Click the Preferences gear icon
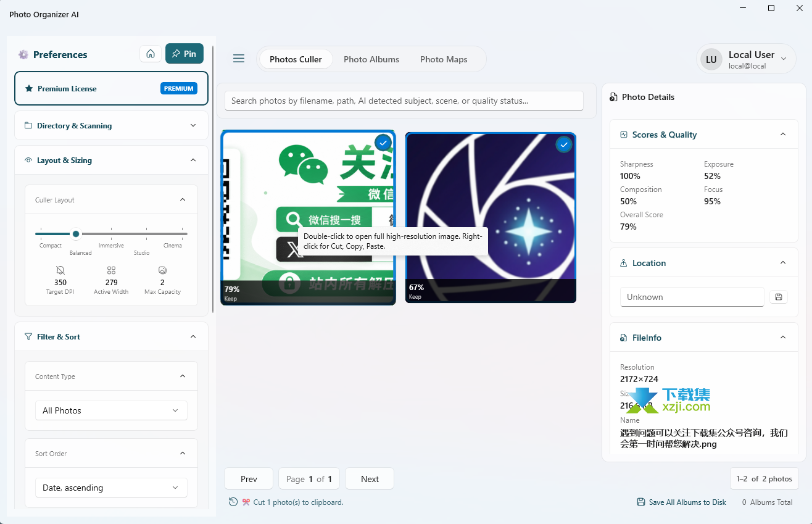The image size is (812, 524). (x=23, y=54)
